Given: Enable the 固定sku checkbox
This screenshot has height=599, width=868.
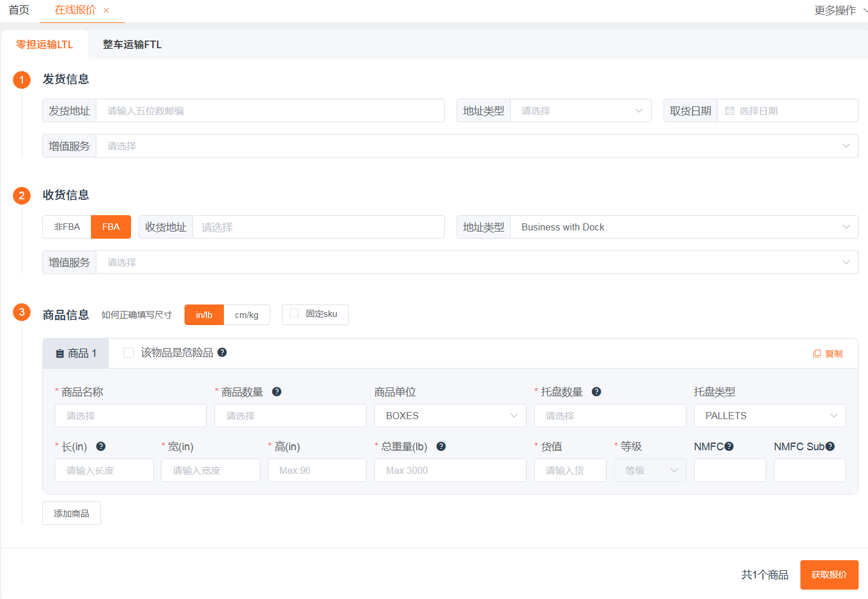Looking at the screenshot, I should (x=294, y=313).
